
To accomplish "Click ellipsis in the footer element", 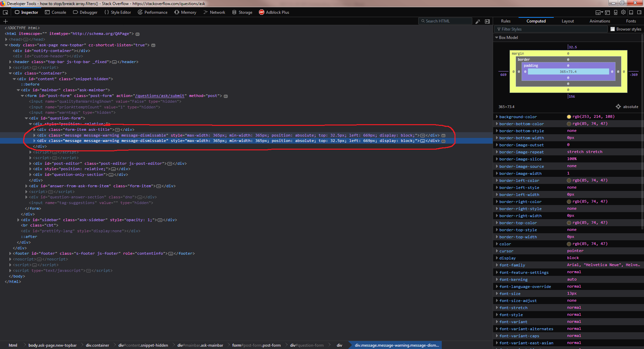I will click(171, 254).
